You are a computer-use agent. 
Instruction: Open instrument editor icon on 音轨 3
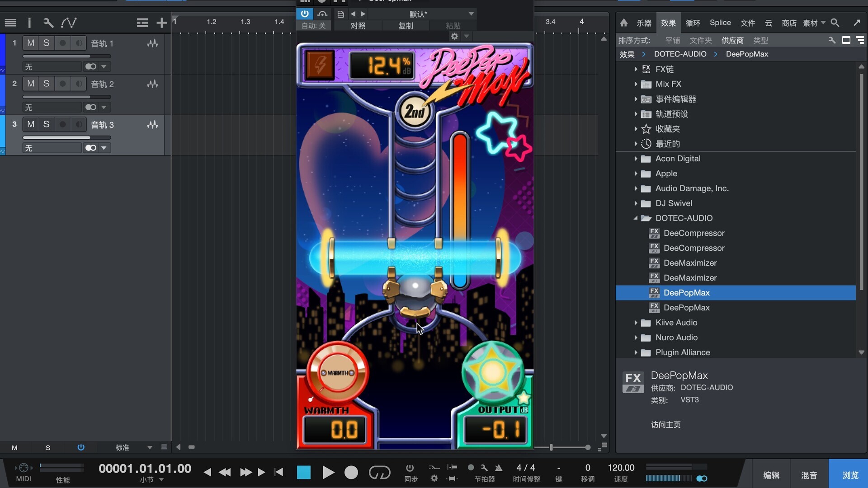(x=152, y=125)
